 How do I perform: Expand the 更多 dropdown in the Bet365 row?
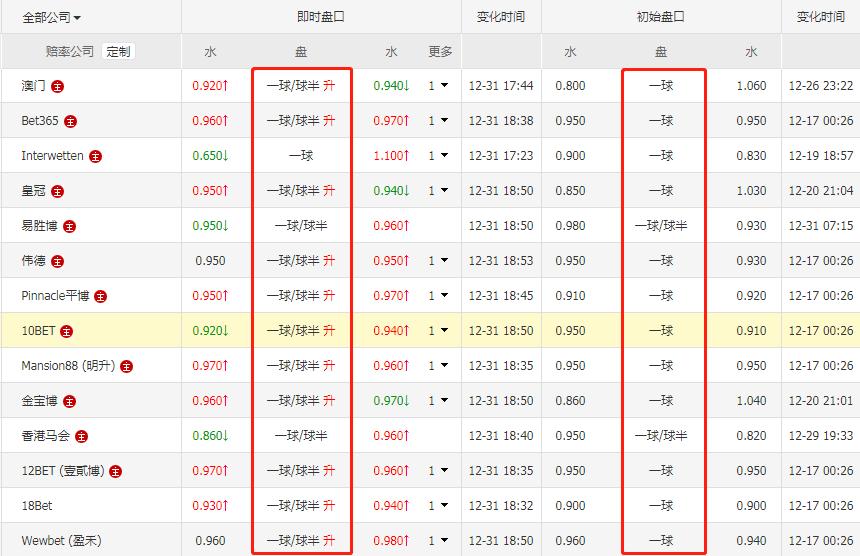438,121
